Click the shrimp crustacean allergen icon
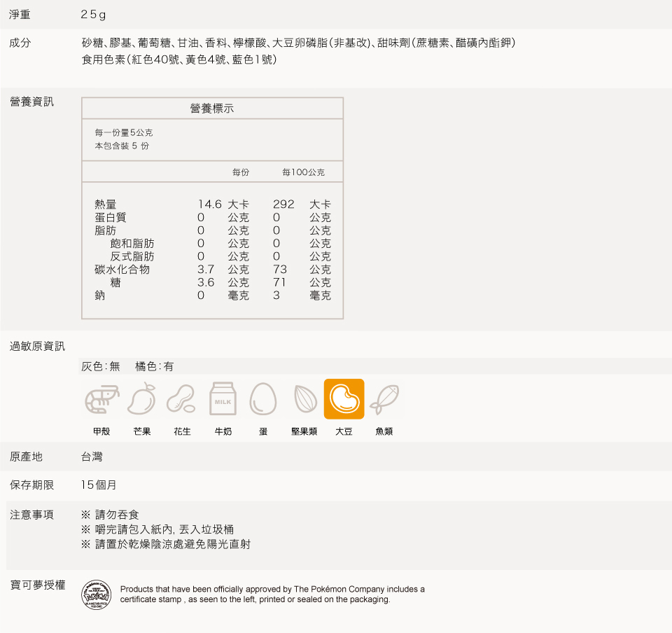 (102, 399)
